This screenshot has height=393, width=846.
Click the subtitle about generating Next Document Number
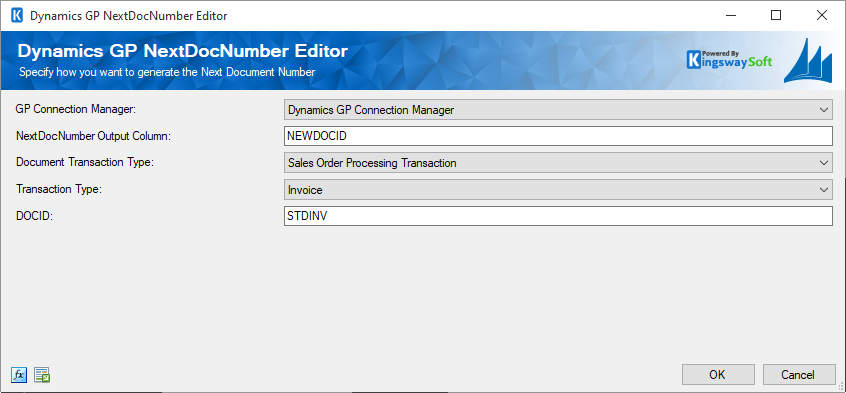167,72
